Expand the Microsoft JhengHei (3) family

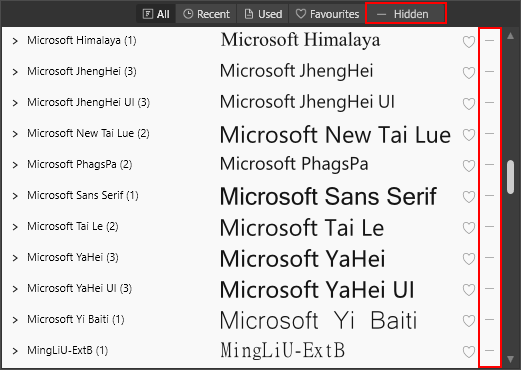pyautogui.click(x=15, y=72)
